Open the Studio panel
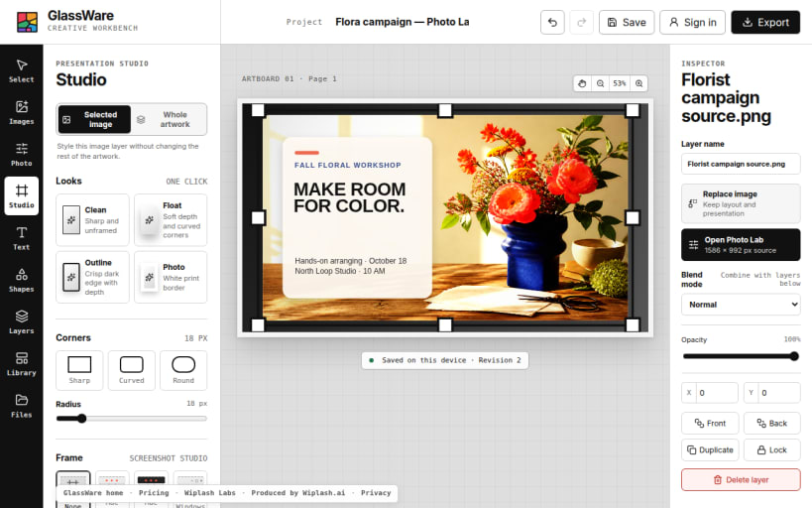The width and height of the screenshot is (812, 508). [x=21, y=195]
